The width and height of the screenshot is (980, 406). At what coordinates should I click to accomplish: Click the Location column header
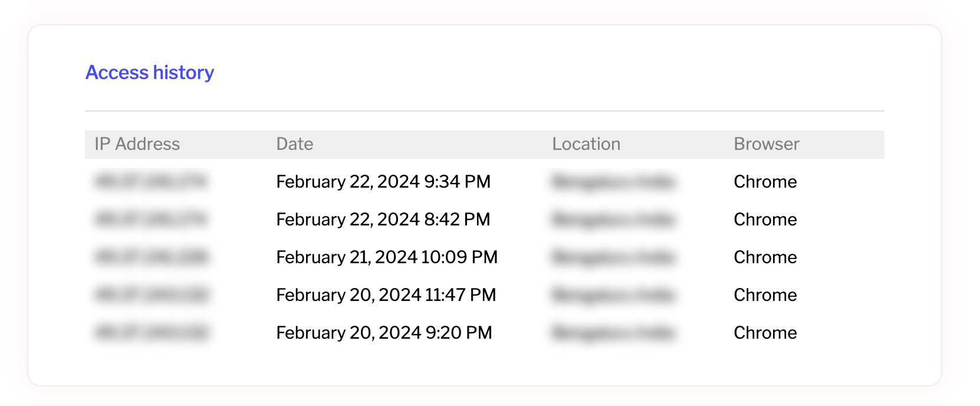pos(586,144)
